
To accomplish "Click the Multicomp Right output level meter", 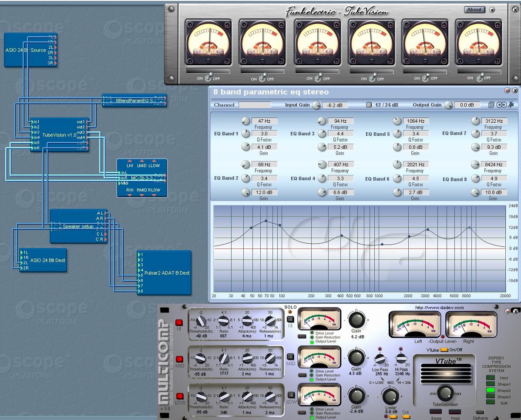I will pyautogui.click(x=471, y=324).
